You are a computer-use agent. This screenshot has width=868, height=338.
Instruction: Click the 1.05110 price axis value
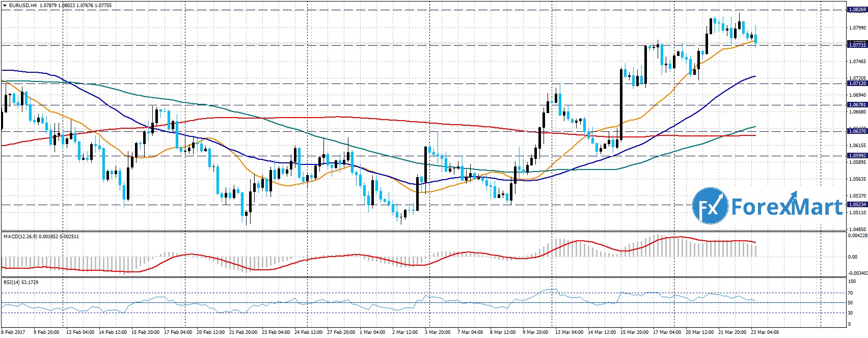pyautogui.click(x=856, y=213)
